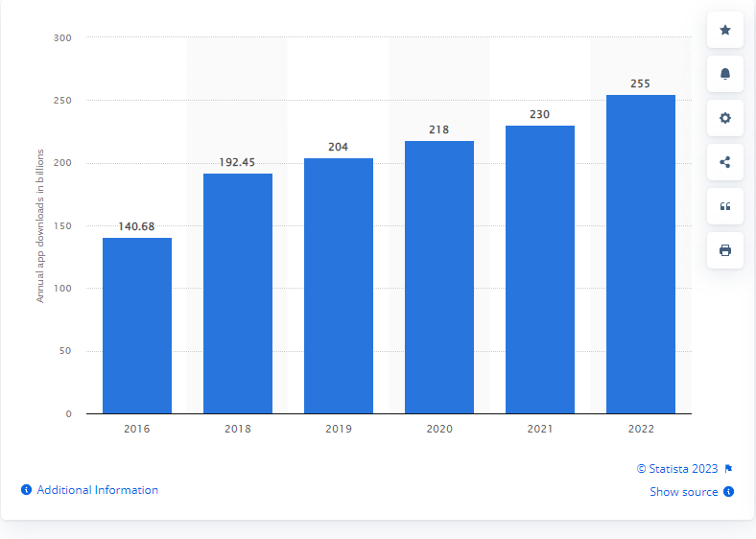756x539 pixels.
Task: Click the 200 y-axis tick label
Action: [62, 163]
